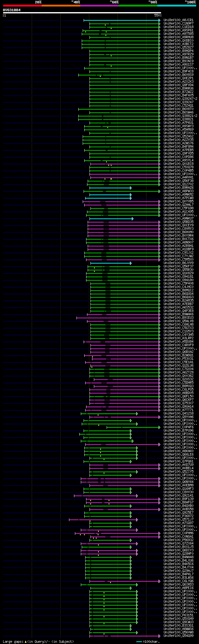Select label UniRef100_Q01BI8
Screen dimensions: 199x644
pos(178,164)
